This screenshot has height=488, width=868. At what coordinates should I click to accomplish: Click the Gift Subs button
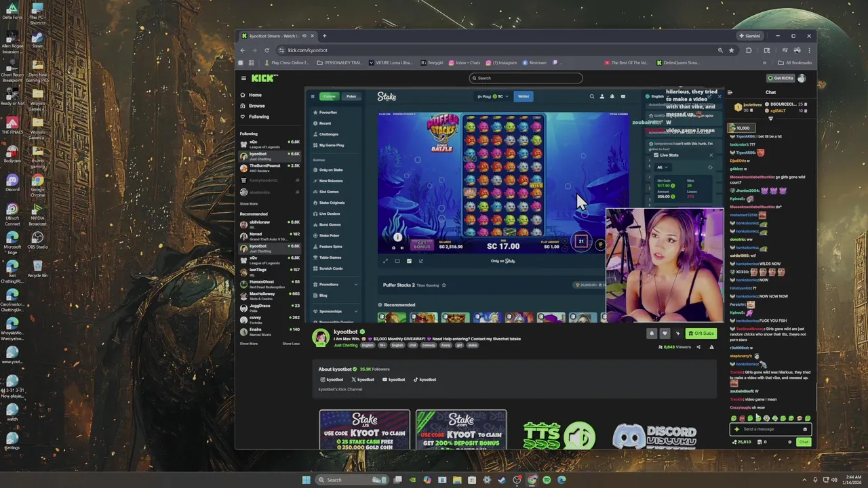(701, 333)
